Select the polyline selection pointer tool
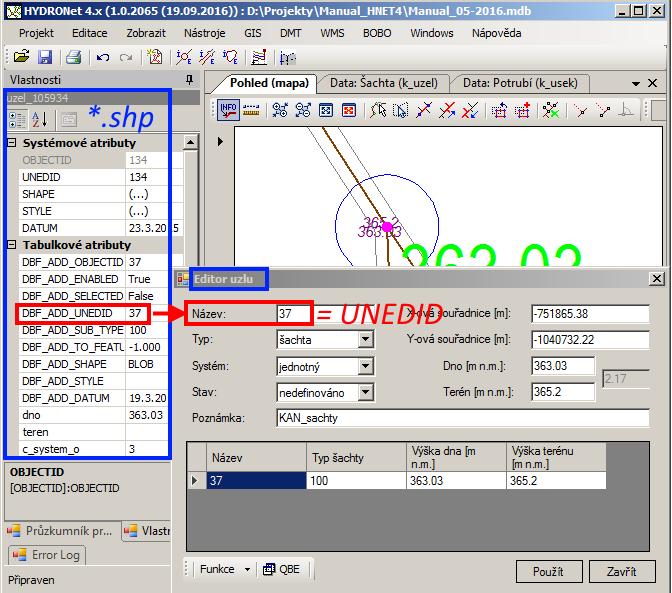 (x=378, y=110)
